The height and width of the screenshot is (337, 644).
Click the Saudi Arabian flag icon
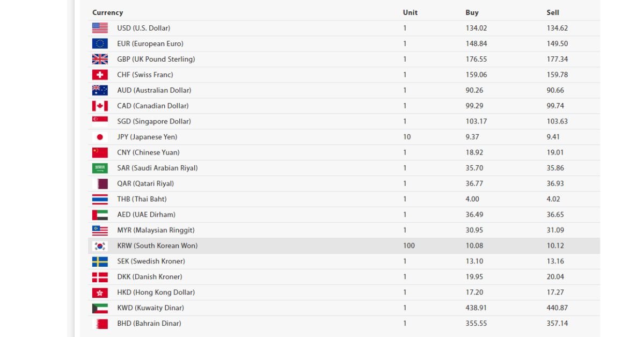point(100,168)
